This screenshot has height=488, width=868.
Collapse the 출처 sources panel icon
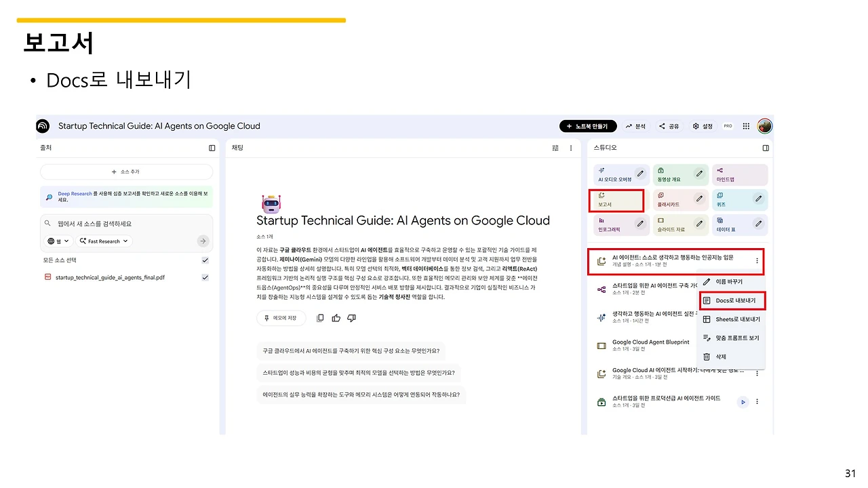[x=212, y=148]
